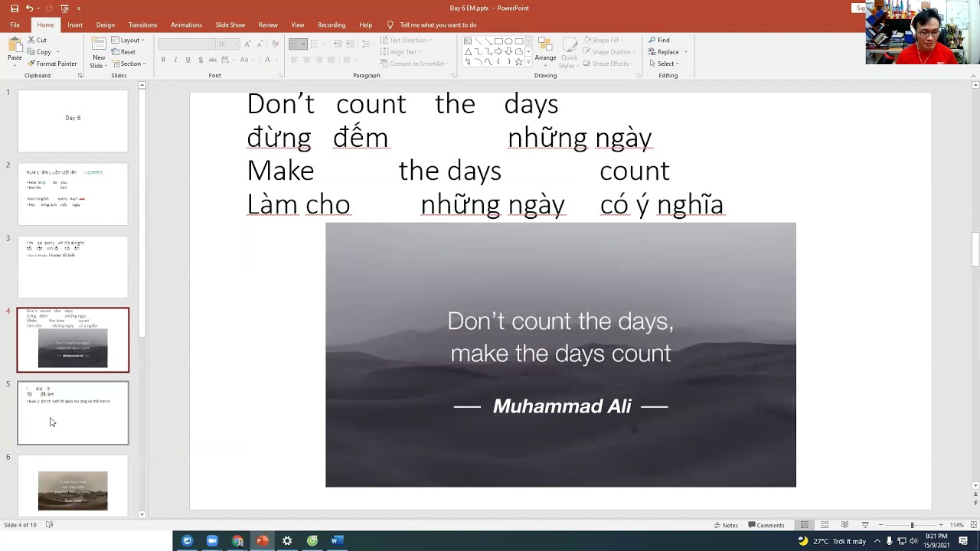Toggle italic formatting
Image resolution: width=980 pixels, height=551 pixels.
click(175, 60)
